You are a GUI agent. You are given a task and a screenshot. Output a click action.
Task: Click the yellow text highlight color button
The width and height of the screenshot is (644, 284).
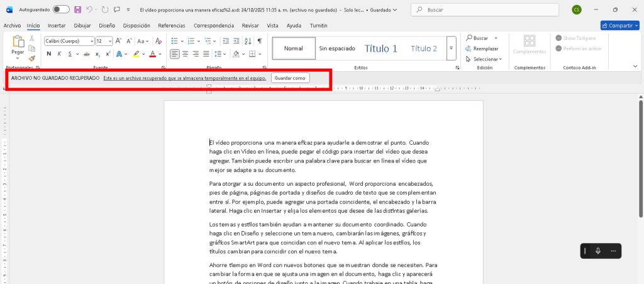coord(136,54)
